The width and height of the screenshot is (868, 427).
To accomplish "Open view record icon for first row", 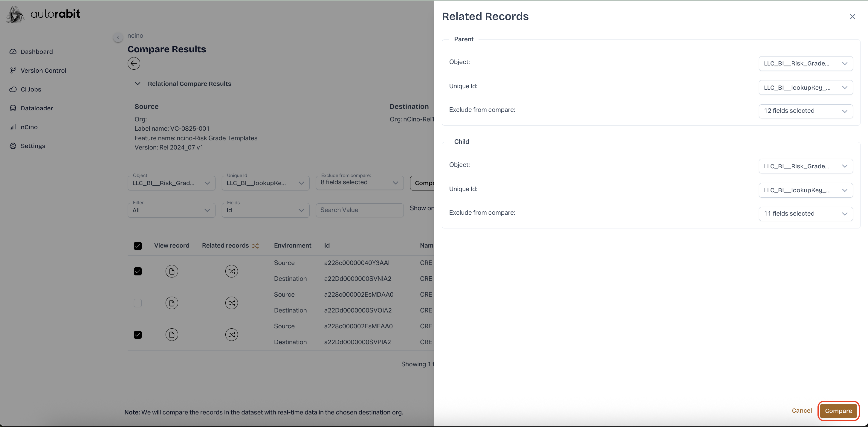I will (172, 271).
